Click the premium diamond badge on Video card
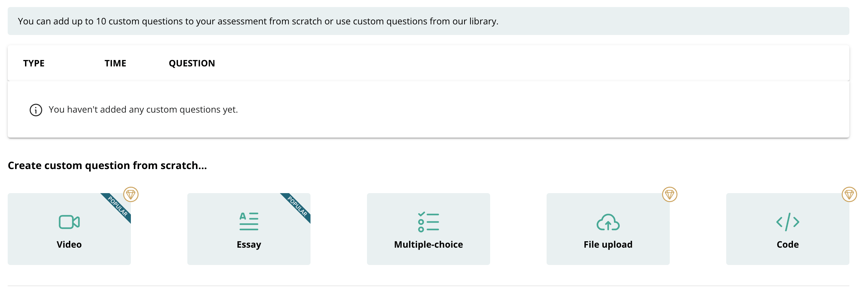This screenshot has height=290, width=868. coord(131,194)
